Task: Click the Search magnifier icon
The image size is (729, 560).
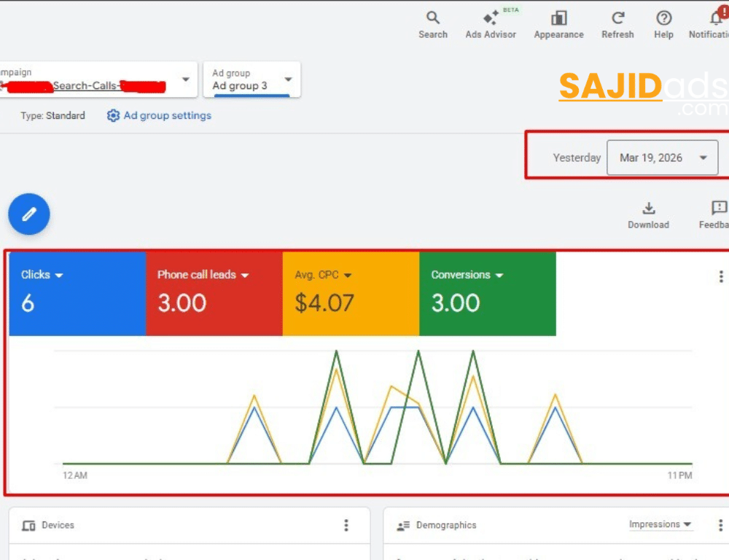Action: (433, 18)
